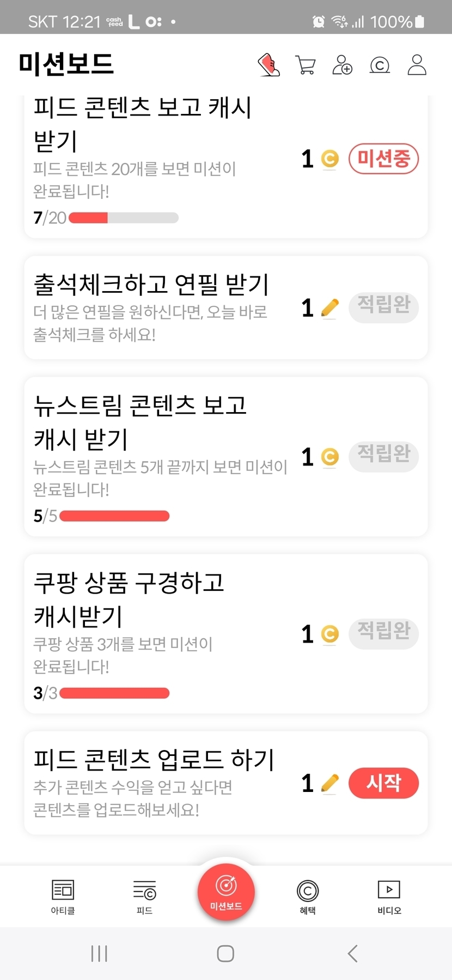
Task: Tap the center 미션보드 button
Action: [226, 892]
